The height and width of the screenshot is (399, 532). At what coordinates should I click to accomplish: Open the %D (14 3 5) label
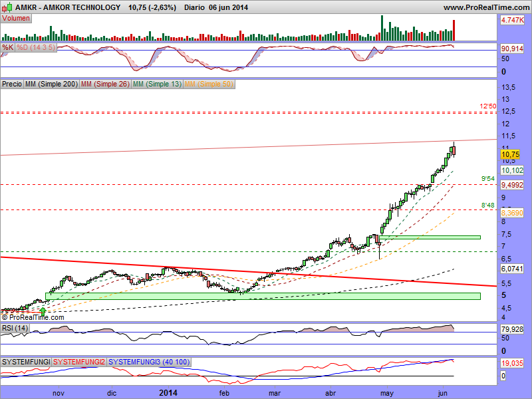pos(36,47)
